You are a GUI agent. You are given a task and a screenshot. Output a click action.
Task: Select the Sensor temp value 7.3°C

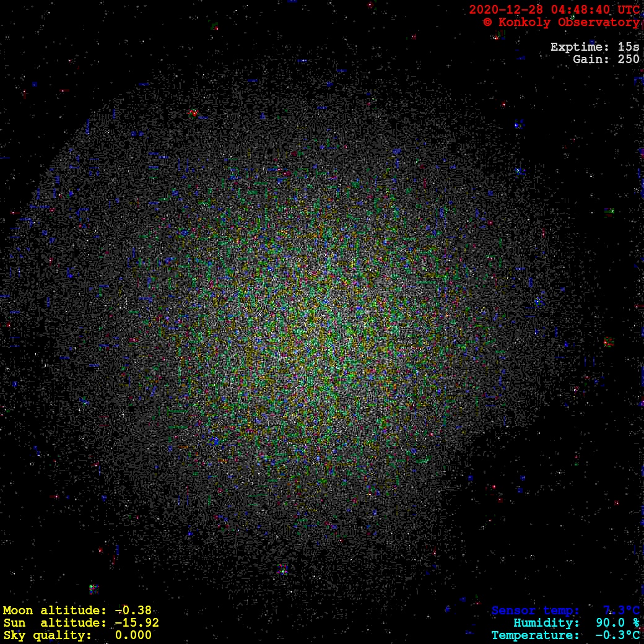621,611
